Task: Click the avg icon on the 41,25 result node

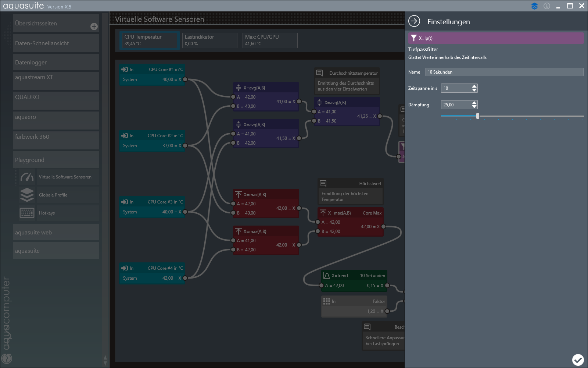Action: pyautogui.click(x=319, y=102)
